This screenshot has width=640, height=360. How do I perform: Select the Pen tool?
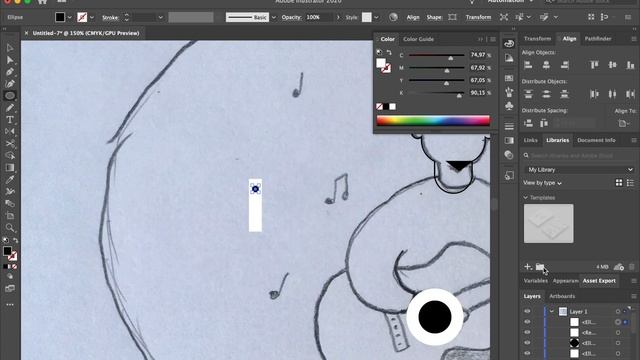[10, 72]
